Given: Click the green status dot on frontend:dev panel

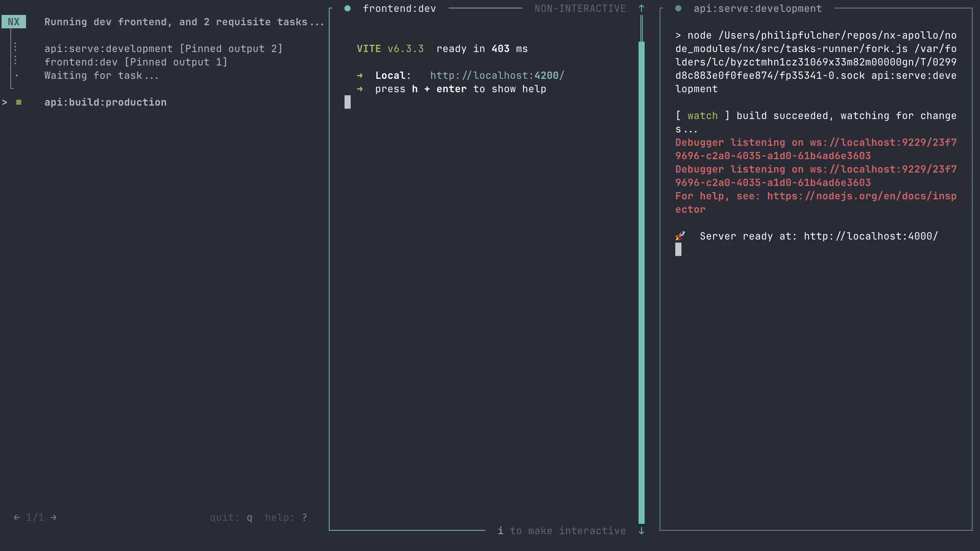Looking at the screenshot, I should [348, 8].
